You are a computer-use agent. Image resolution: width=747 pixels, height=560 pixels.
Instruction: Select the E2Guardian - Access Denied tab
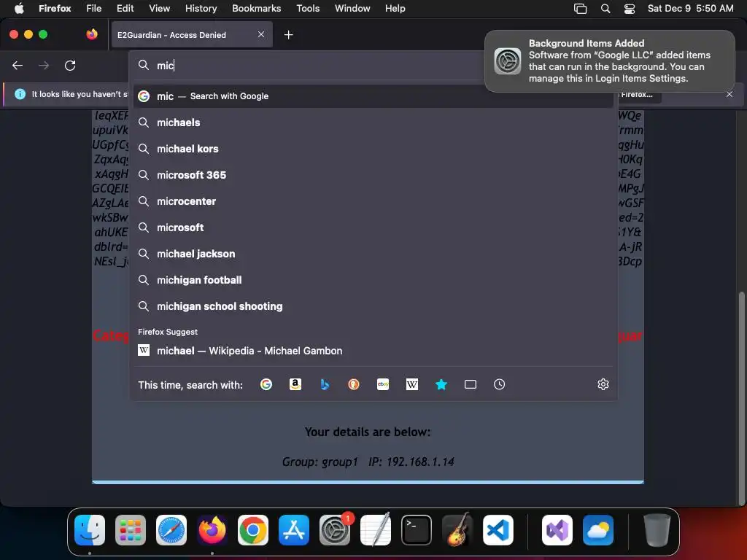[192, 35]
